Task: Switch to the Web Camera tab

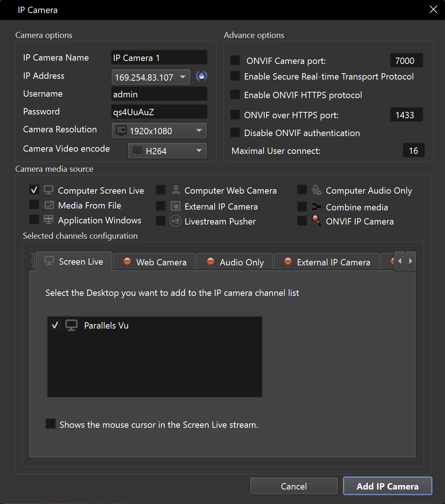Action: (155, 262)
